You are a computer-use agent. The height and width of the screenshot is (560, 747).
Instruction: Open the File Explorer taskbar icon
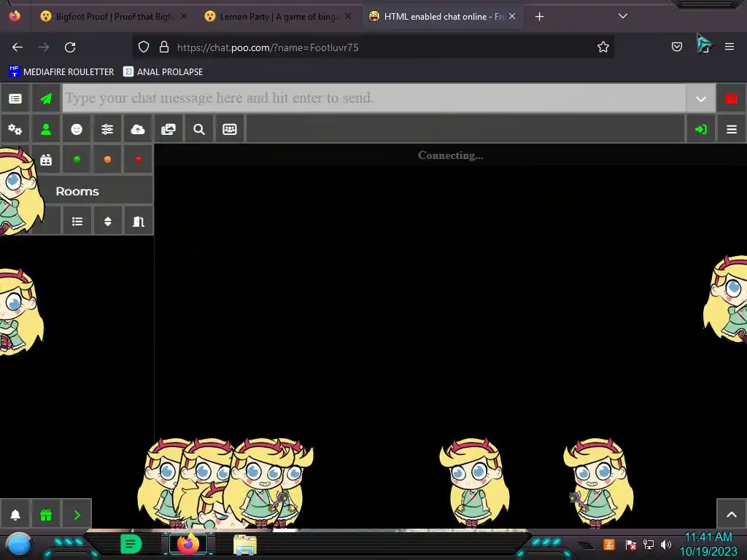[245, 545]
